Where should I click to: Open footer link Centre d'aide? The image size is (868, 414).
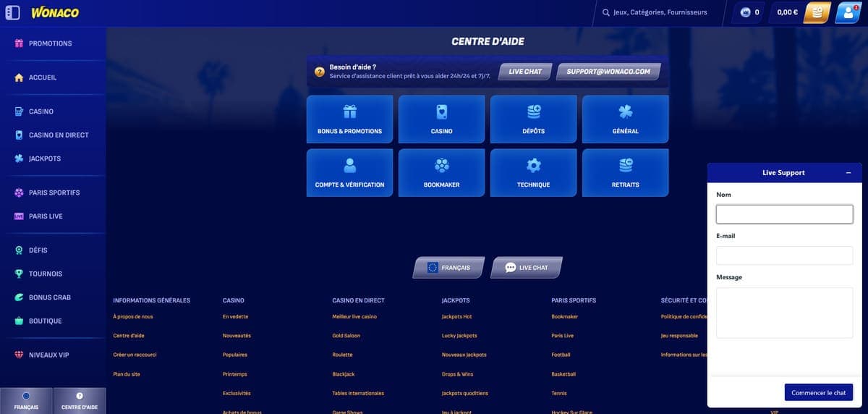[129, 336]
